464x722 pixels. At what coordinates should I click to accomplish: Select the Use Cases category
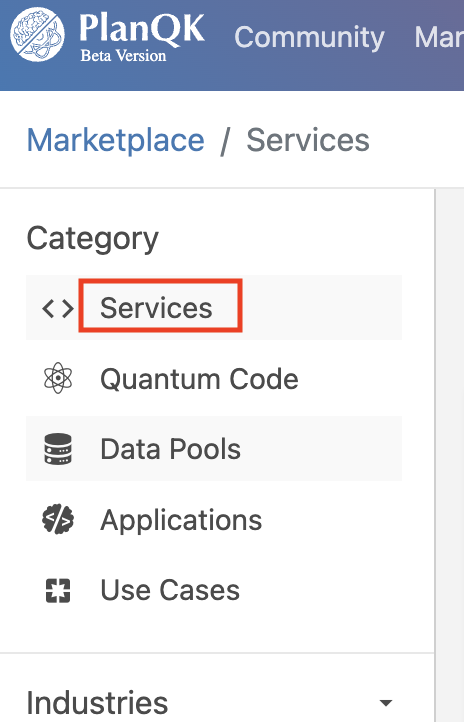(170, 590)
